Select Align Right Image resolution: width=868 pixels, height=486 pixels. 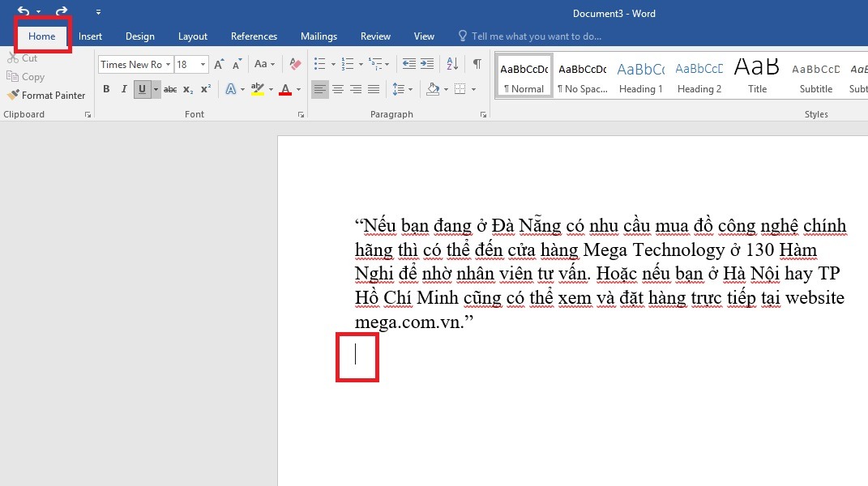[356, 89]
